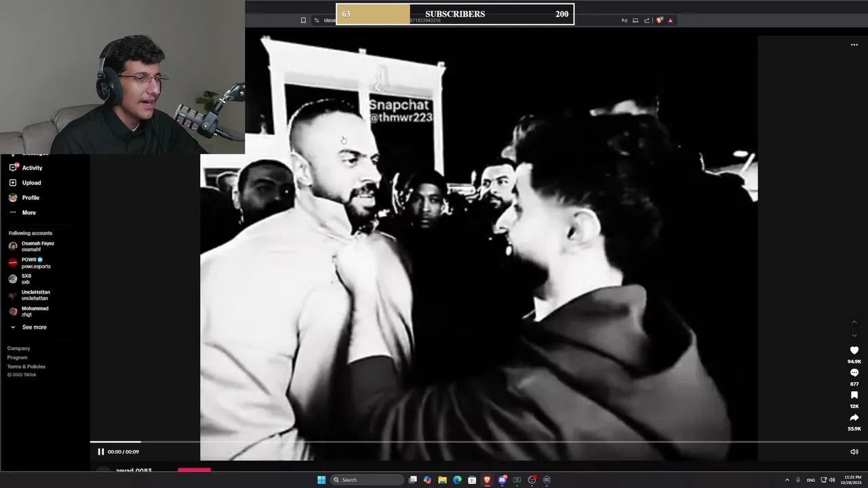
Task: Click the browser bookmark icon
Action: click(303, 20)
